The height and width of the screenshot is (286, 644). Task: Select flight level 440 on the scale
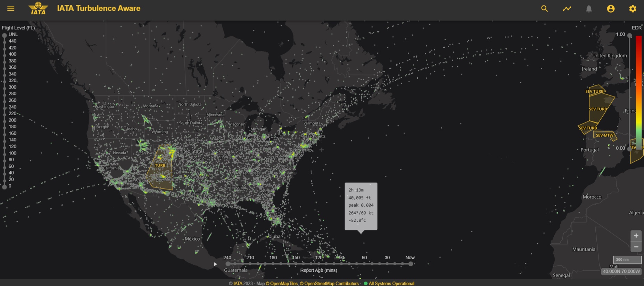[x=13, y=41]
